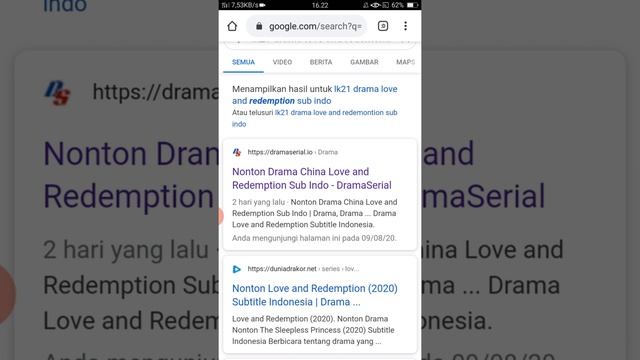Image resolution: width=640 pixels, height=360 pixels.
Task: Select the SEMUA search tab
Action: 243,62
